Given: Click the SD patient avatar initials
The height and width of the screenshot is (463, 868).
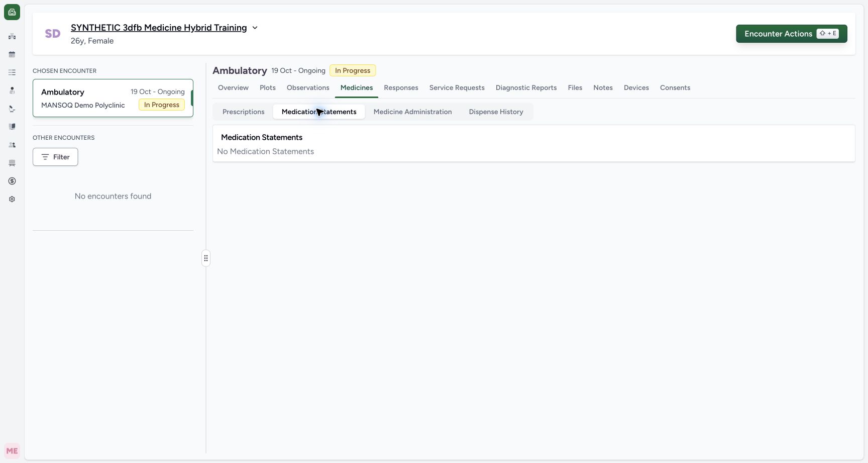Looking at the screenshot, I should pyautogui.click(x=53, y=34).
